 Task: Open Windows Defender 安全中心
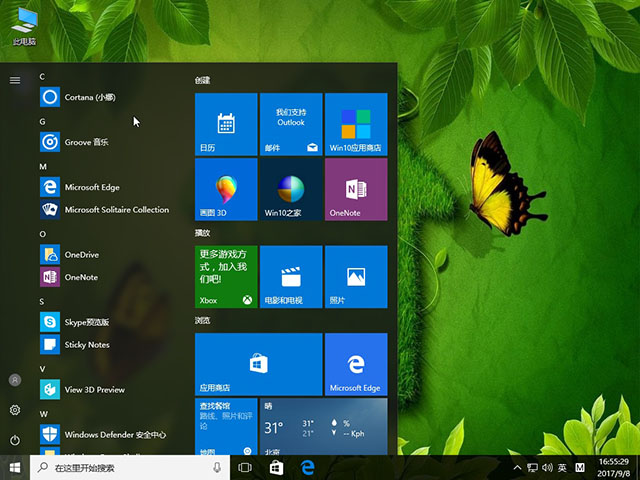104,434
